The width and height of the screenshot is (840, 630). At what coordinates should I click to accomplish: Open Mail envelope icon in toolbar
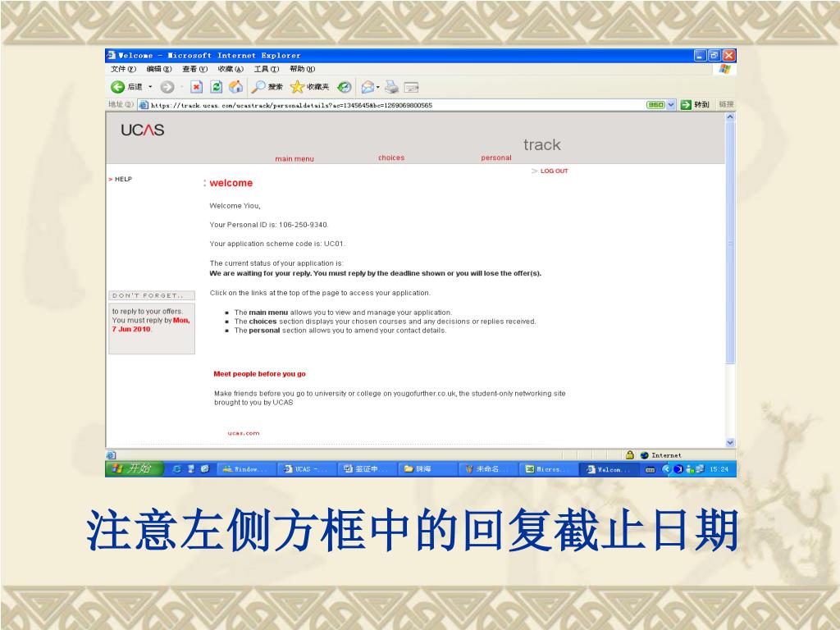pos(367,87)
